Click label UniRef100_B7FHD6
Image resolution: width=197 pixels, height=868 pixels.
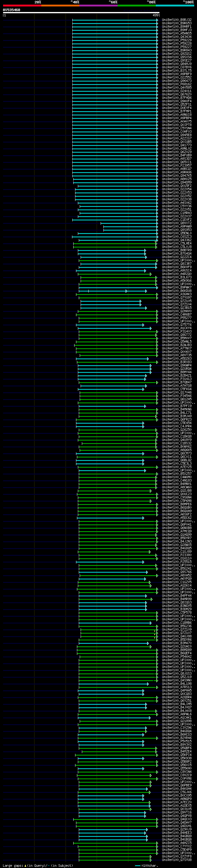(x=177, y=98)
